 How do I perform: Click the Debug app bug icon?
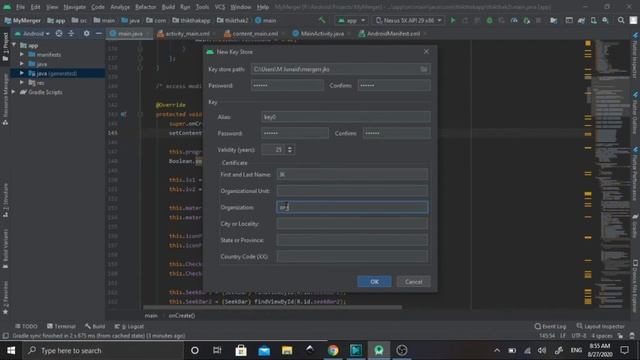point(489,20)
